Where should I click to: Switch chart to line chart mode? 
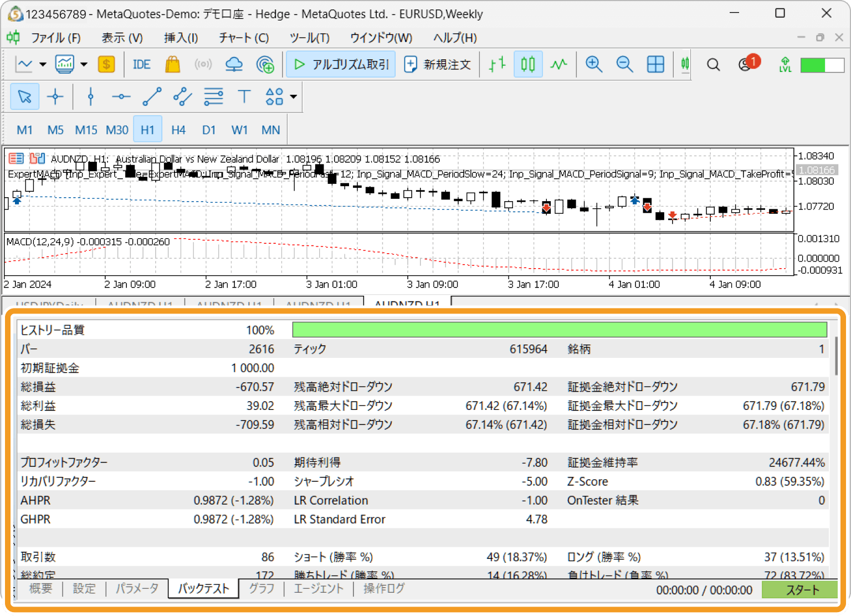559,65
